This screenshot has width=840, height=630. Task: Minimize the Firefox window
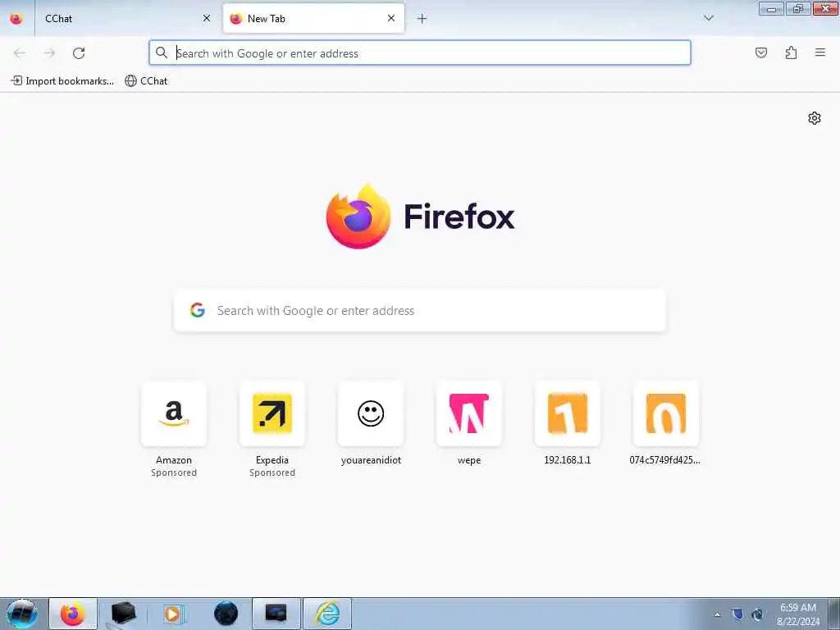pyautogui.click(x=771, y=8)
